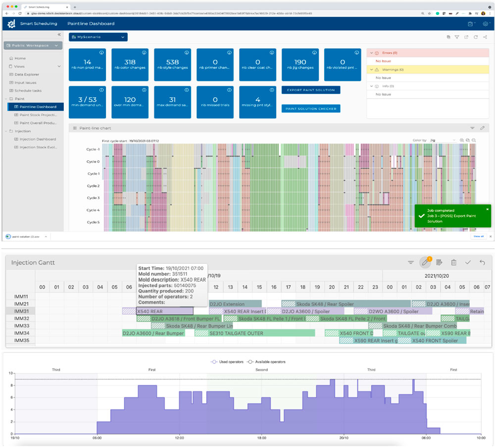
Task: Toggle the Available operators legend series
Action: coord(266,362)
